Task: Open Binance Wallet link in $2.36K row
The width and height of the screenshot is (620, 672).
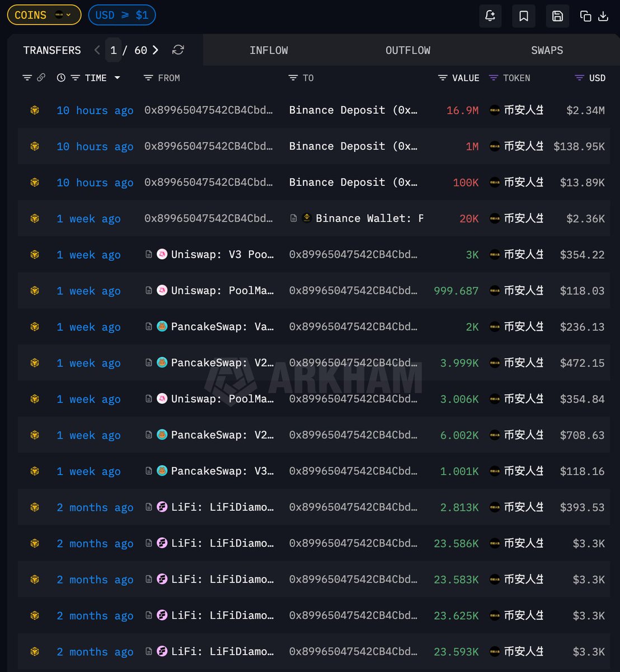Action: [369, 218]
